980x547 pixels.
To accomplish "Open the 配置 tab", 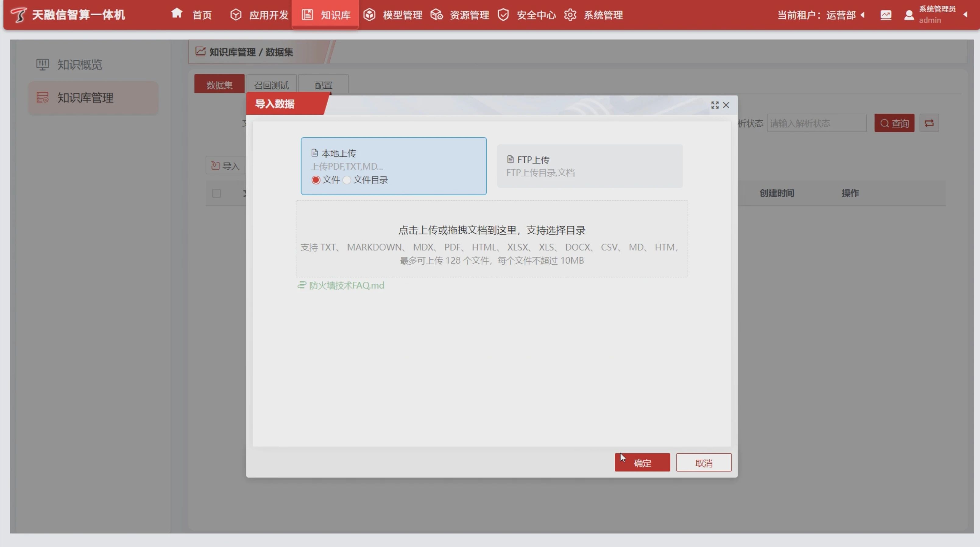I will pyautogui.click(x=324, y=85).
